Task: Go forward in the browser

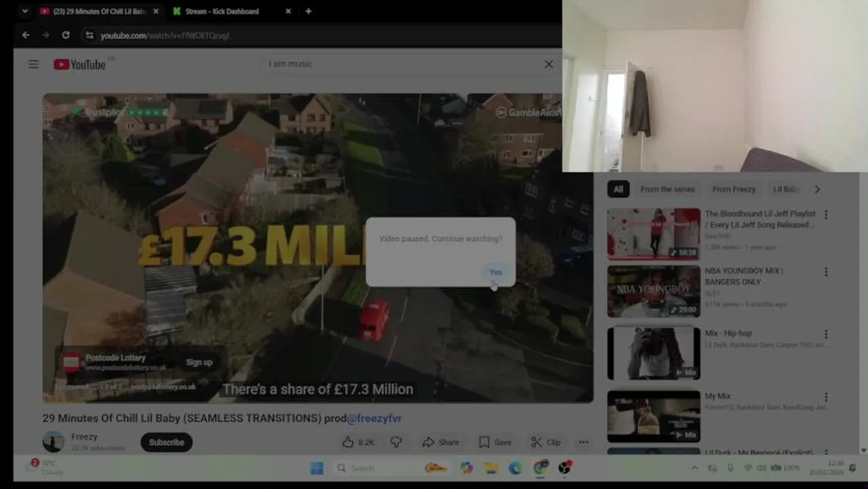Action: click(x=46, y=35)
